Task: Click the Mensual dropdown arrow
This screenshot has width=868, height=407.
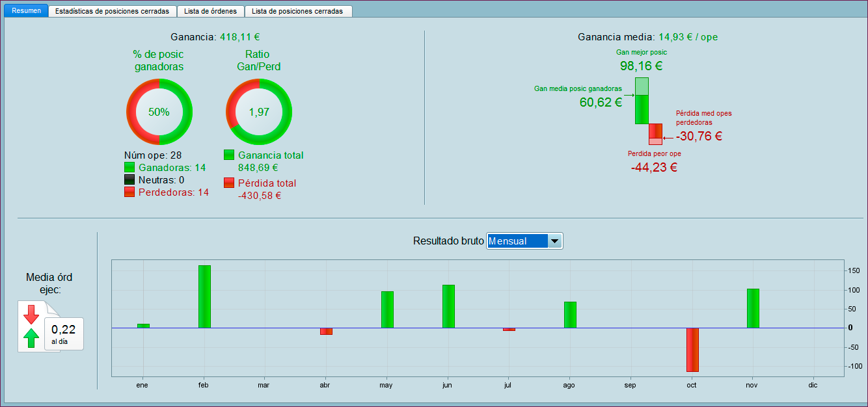Action: [x=555, y=241]
